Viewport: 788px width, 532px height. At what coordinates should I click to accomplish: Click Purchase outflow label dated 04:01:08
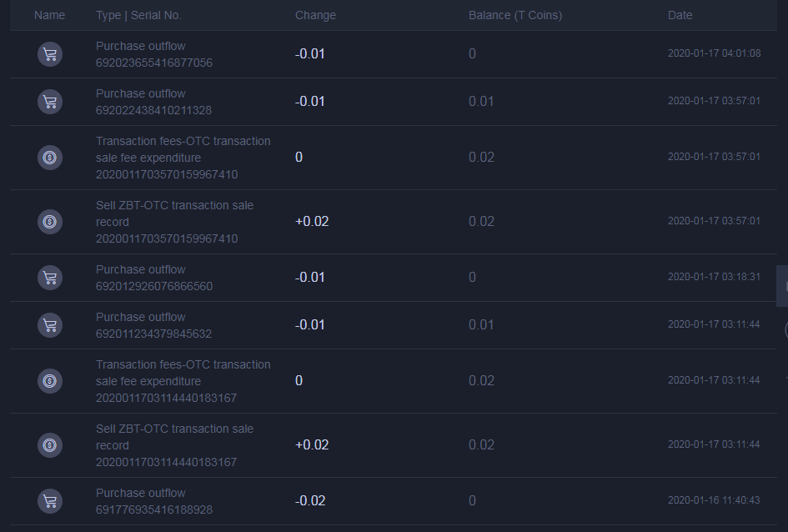[141, 46]
